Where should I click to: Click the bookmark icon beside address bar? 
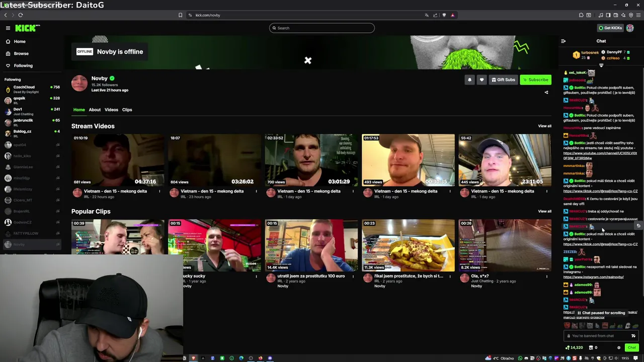(x=180, y=15)
